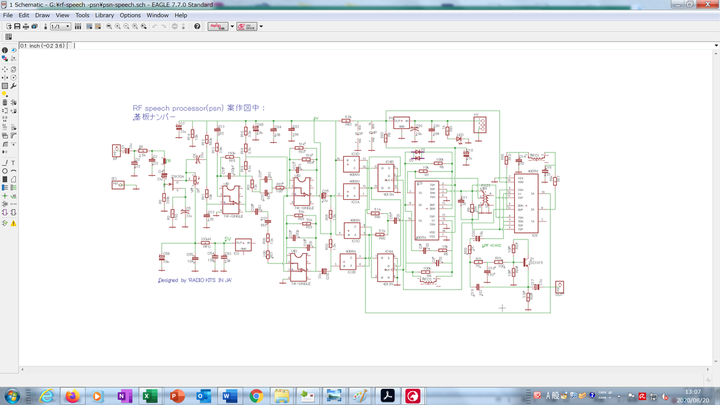Screen dimensions: 720x405
Task: Click the Zoom to fit icon
Action: [x=109, y=26]
